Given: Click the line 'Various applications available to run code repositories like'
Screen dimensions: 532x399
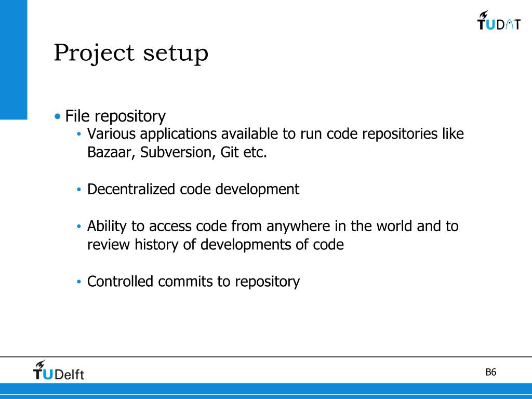Looking at the screenshot, I should [x=275, y=134].
